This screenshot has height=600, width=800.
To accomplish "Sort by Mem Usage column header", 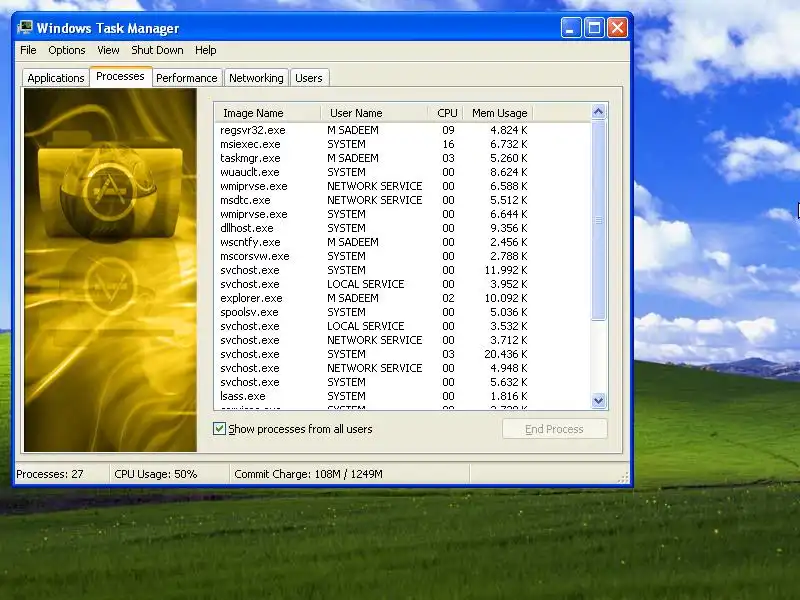I will point(498,113).
